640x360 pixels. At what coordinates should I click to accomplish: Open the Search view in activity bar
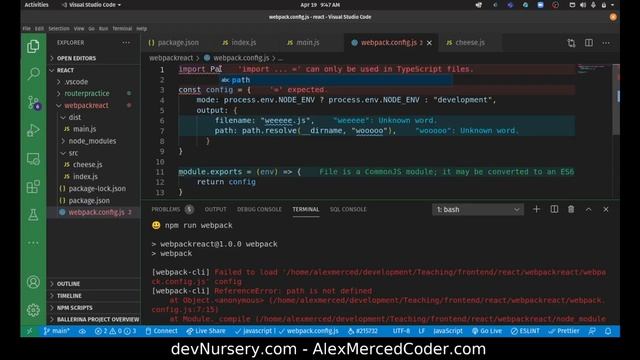coord(33,74)
